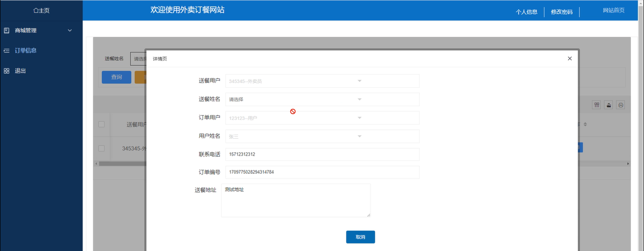Click the 退出 grid icon

click(7, 71)
